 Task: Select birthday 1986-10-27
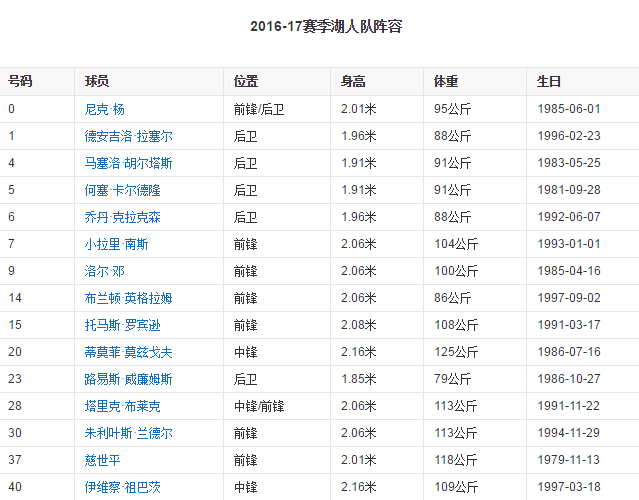tap(569, 379)
